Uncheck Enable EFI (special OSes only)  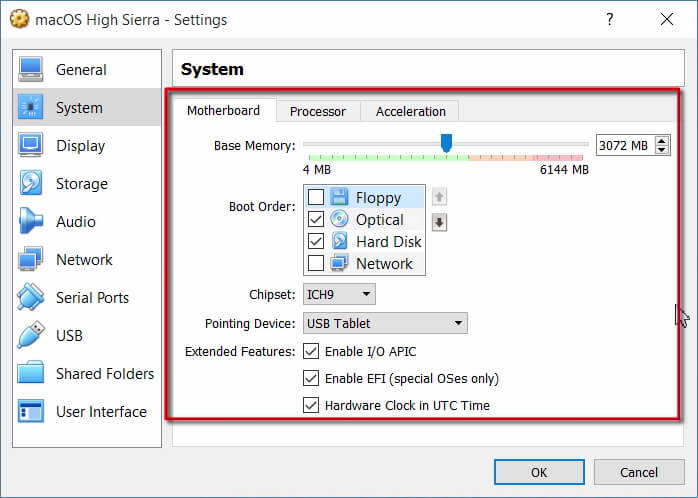(311, 379)
